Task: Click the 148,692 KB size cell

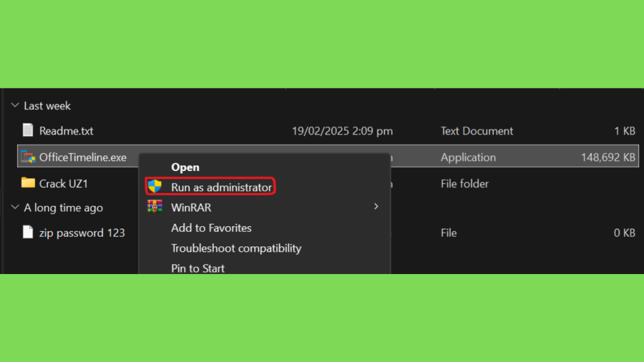Action: point(608,157)
